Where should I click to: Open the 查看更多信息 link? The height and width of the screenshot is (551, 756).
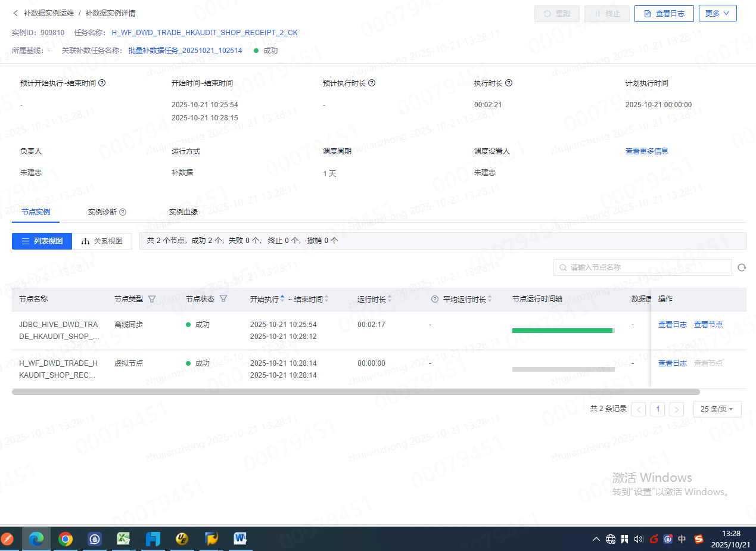pos(646,151)
